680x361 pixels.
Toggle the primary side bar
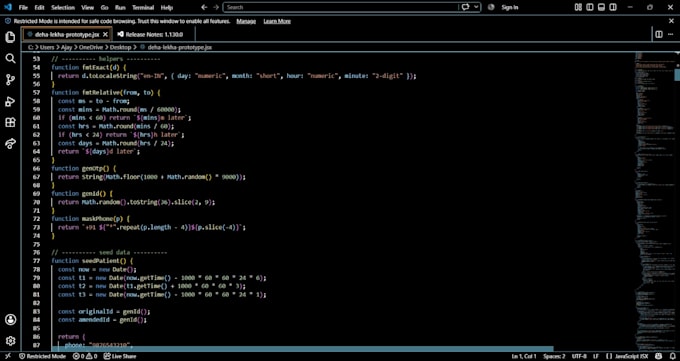pos(590,7)
